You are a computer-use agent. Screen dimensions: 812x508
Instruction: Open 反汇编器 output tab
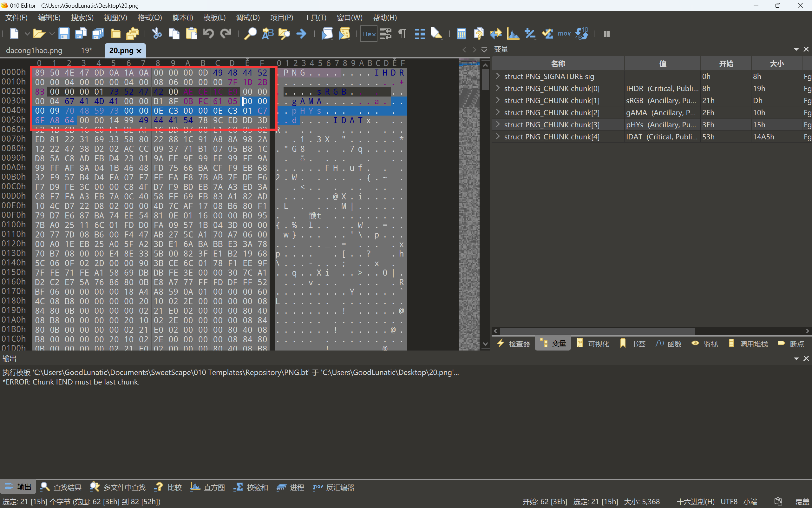[x=333, y=487]
